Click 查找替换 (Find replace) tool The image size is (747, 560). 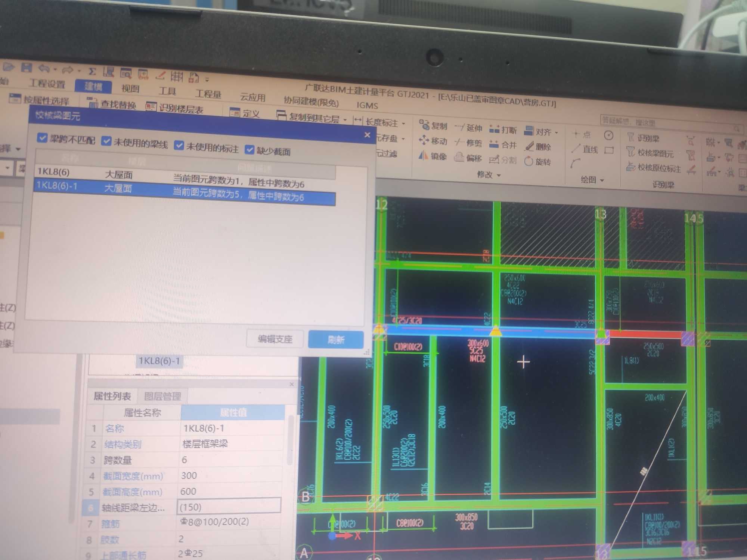point(111,104)
